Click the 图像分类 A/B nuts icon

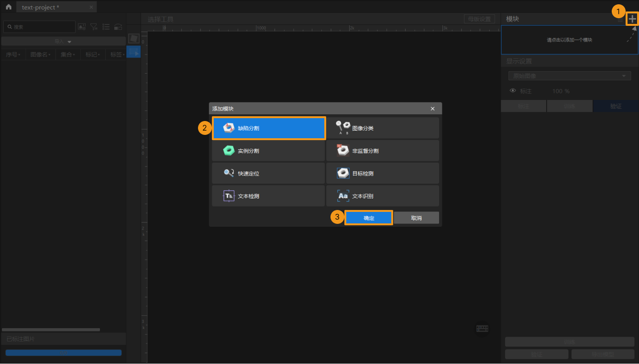342,128
